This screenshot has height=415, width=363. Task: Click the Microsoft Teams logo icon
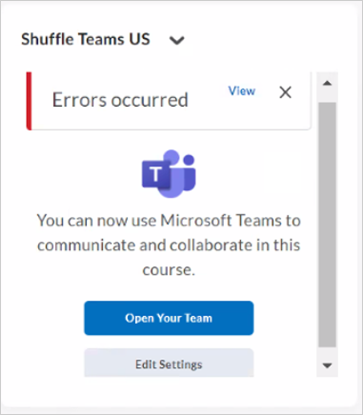click(x=169, y=173)
